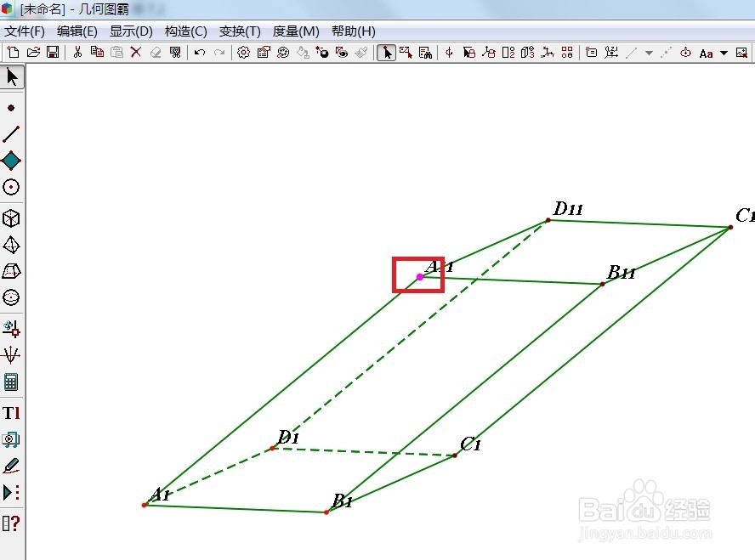Undo the last action
This screenshot has height=560, width=755.
200,52
